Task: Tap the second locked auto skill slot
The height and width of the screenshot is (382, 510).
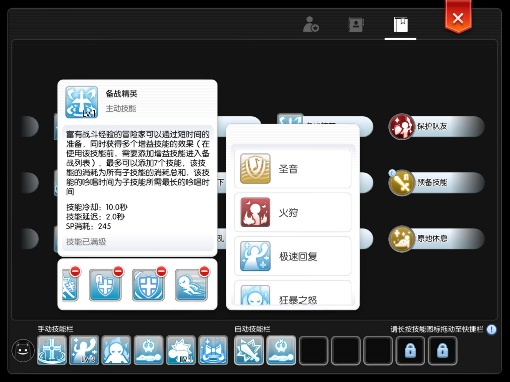Action: [443, 350]
